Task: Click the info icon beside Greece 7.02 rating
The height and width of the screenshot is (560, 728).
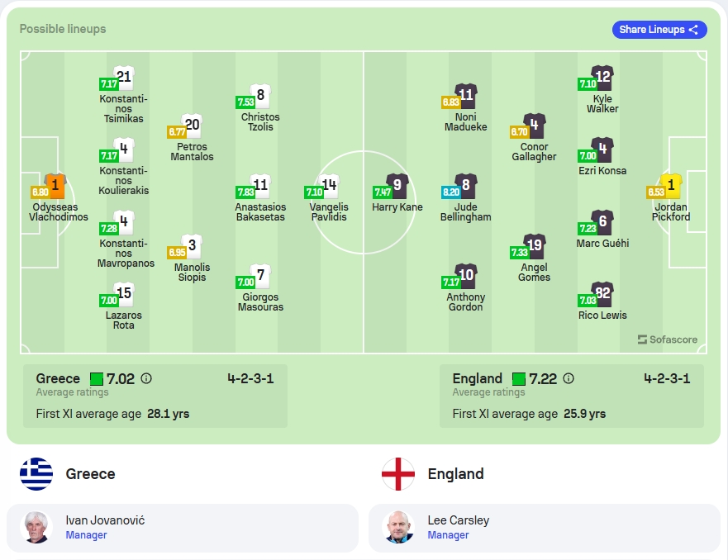Action: (x=146, y=378)
